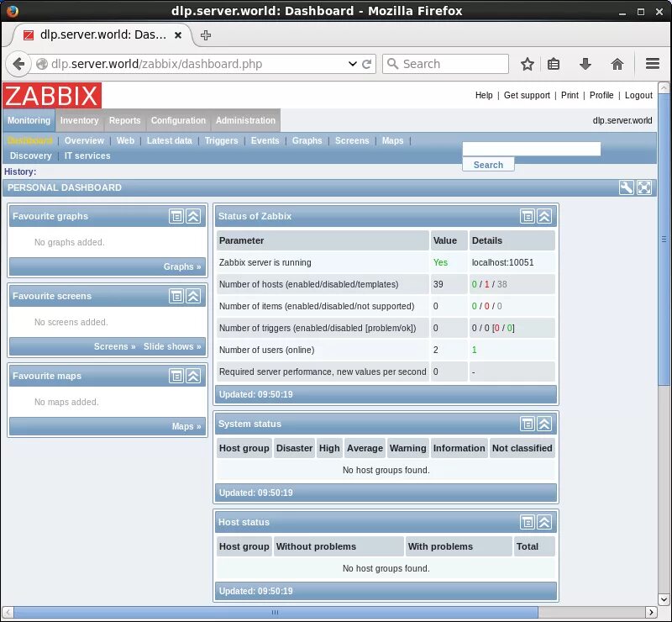
Task: Select the Reports main menu tab
Action: (124, 120)
